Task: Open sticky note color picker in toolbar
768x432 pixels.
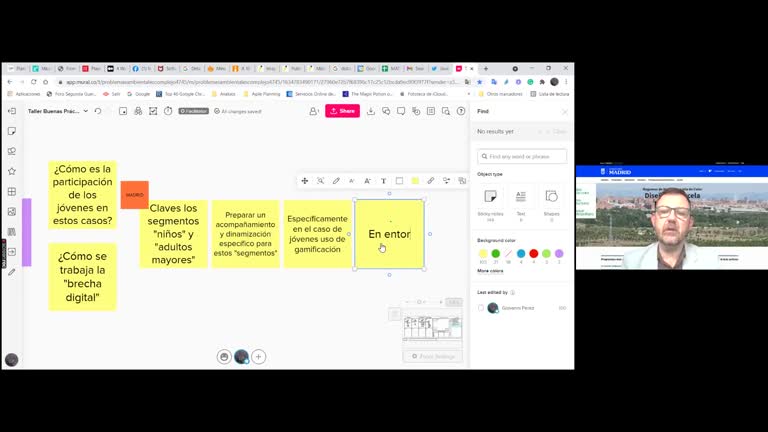Action: pyautogui.click(x=415, y=181)
